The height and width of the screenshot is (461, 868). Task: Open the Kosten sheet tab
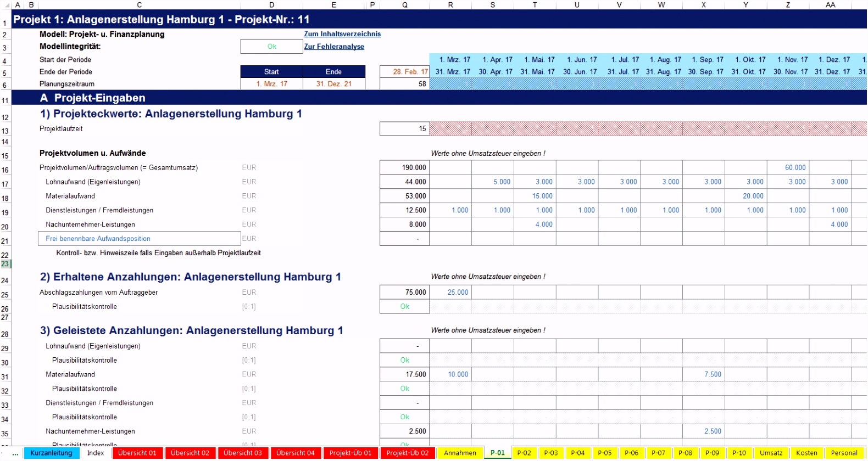[806, 453]
